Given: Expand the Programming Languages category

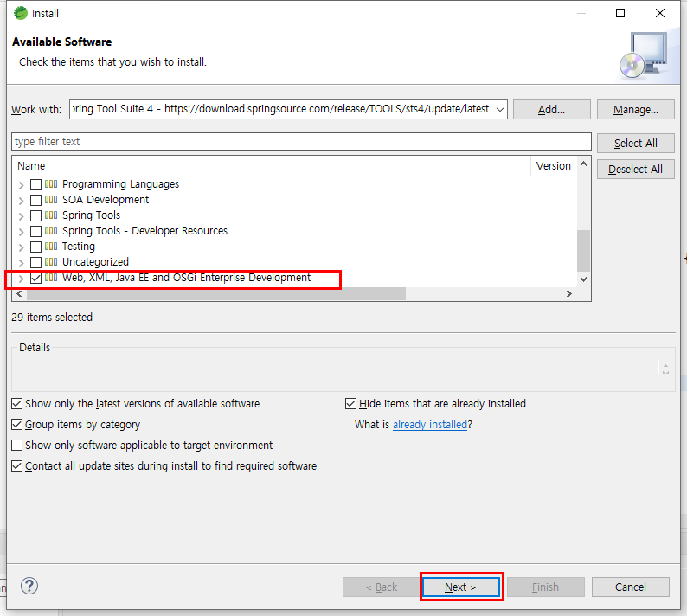Looking at the screenshot, I should tap(21, 185).
